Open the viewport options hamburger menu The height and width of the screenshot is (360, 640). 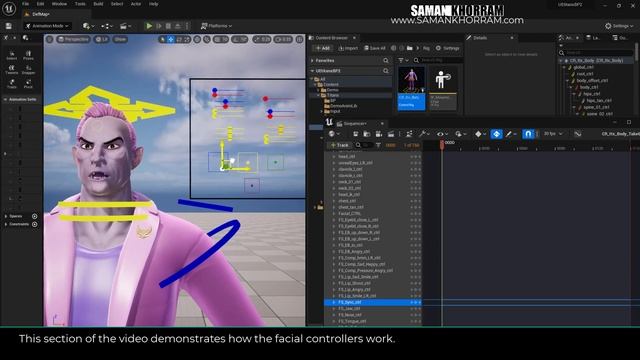(50, 39)
